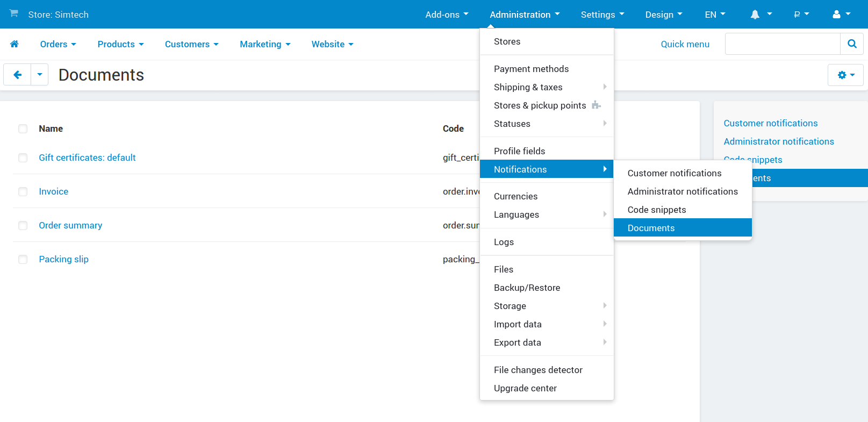Open the Design dropdown menu

664,15
